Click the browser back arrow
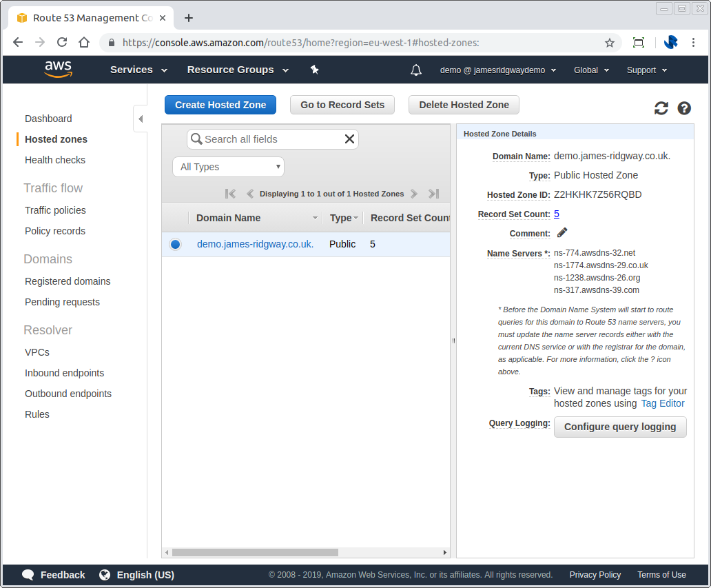Screen dimensions: 711x588 click(18, 43)
